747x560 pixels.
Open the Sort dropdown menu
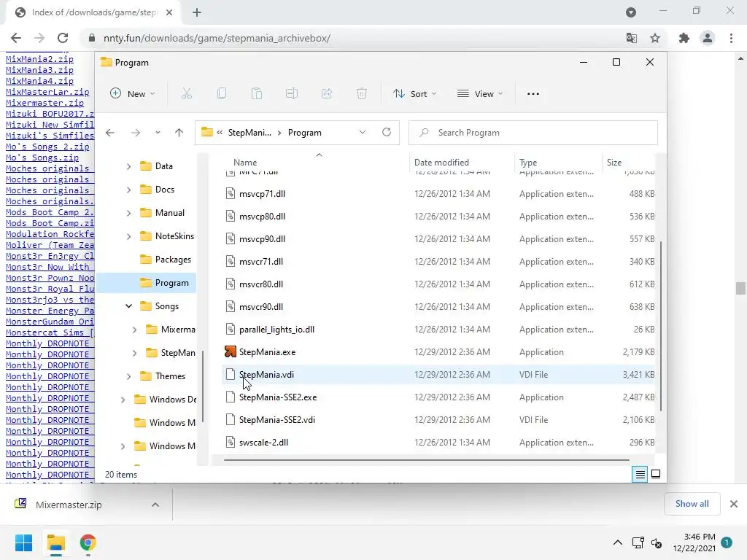pyautogui.click(x=414, y=94)
